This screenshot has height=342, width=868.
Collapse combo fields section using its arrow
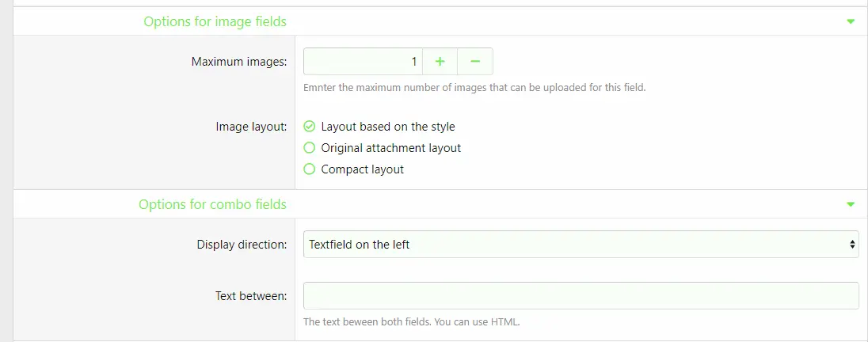click(851, 204)
